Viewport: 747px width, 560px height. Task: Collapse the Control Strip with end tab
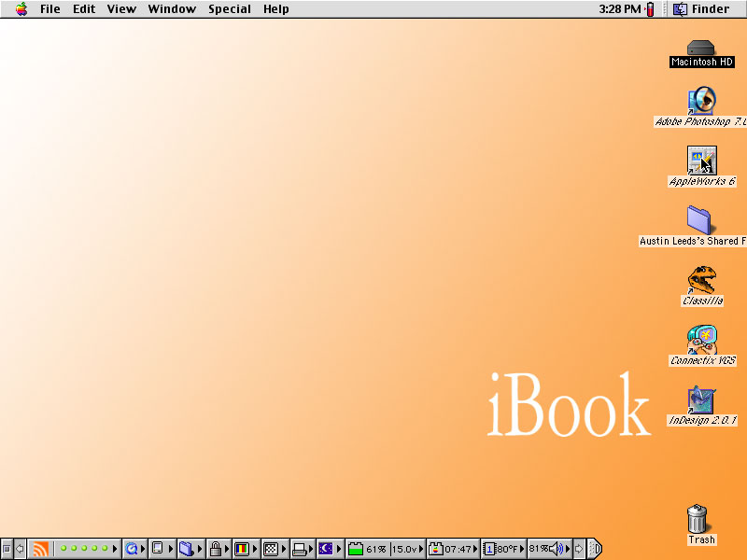point(595,549)
